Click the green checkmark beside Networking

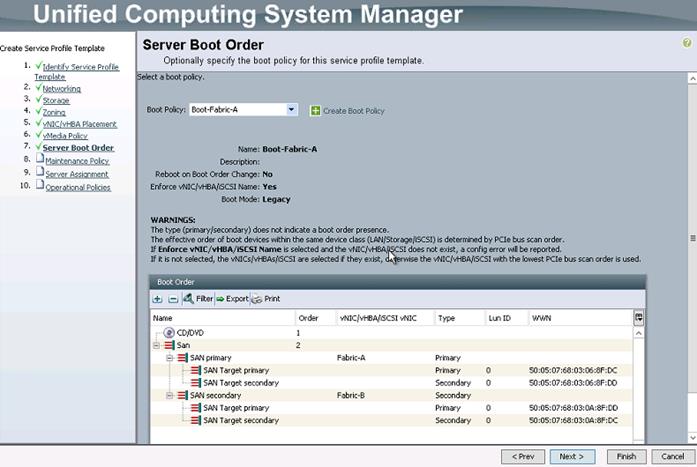point(38,87)
